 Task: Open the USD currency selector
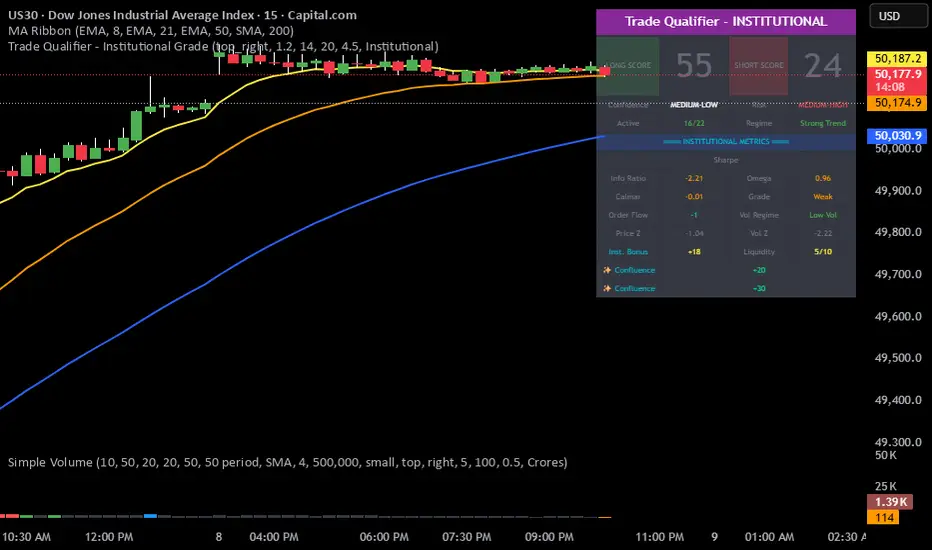[x=898, y=16]
